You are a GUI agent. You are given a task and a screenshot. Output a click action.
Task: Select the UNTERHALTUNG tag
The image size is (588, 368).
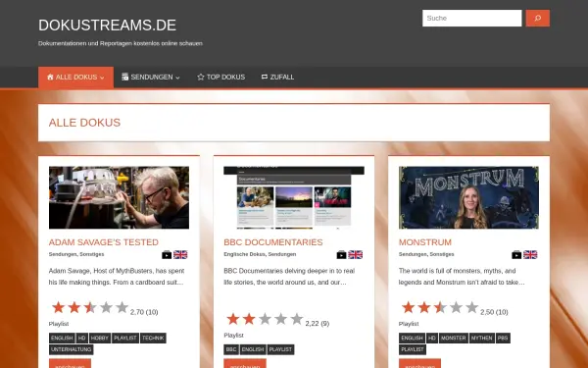(71, 349)
